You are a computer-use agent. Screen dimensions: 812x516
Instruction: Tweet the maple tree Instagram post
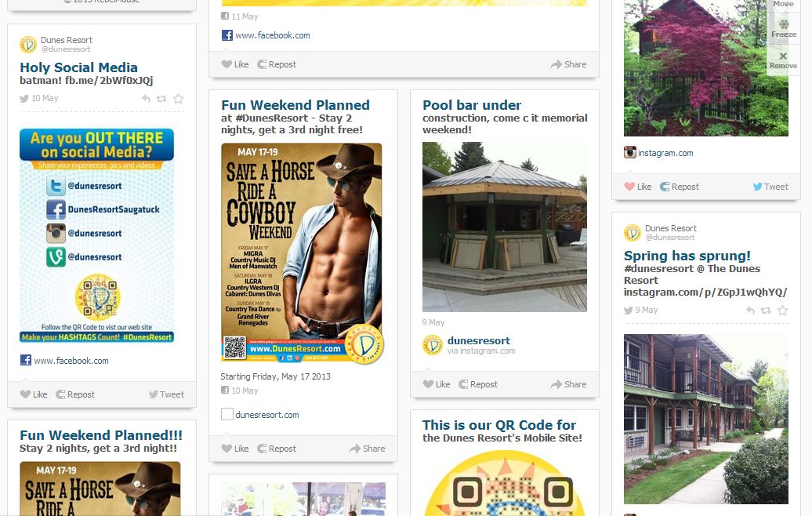pyautogui.click(x=770, y=187)
